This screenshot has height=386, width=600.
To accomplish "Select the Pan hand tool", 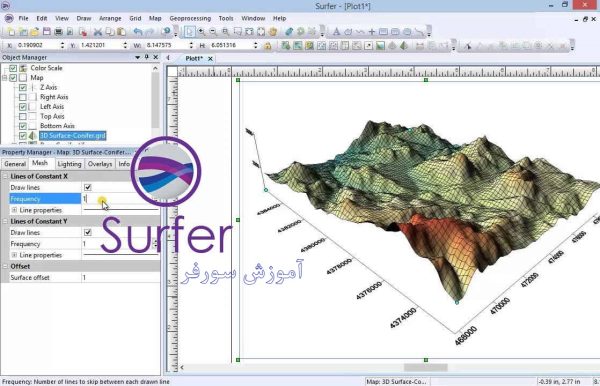I will (273, 32).
